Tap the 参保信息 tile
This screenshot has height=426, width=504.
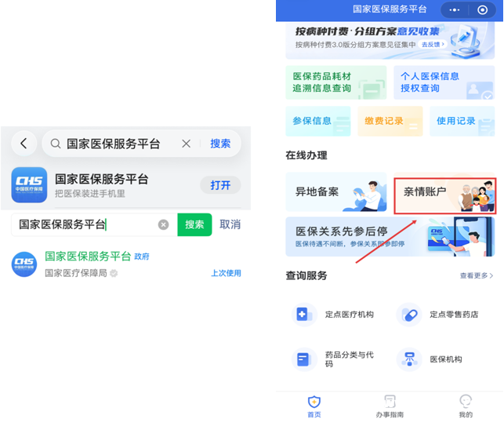(x=318, y=121)
